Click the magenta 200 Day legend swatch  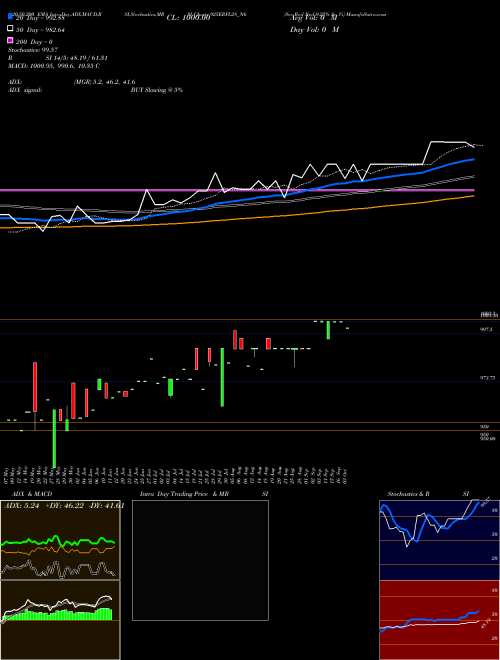tap(10, 41)
